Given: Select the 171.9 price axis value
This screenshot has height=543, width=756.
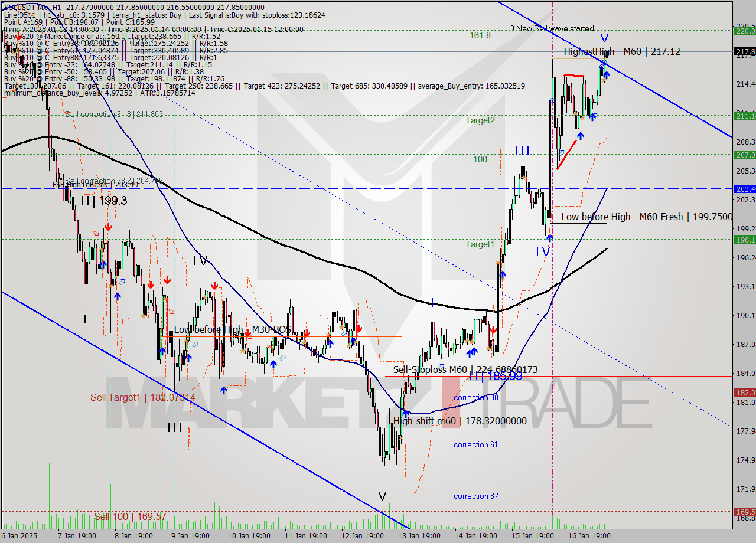Looking at the screenshot, I should (745, 489).
